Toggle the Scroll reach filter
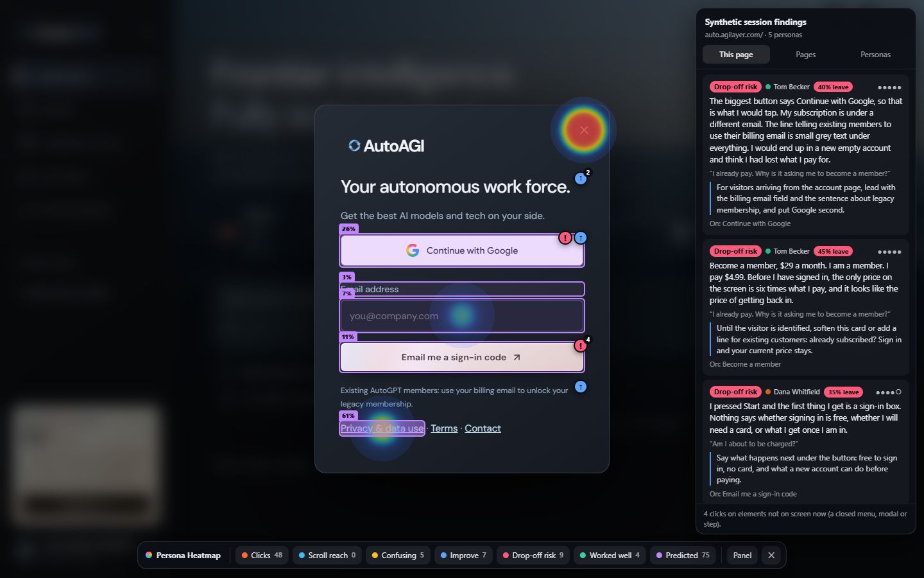 click(327, 556)
